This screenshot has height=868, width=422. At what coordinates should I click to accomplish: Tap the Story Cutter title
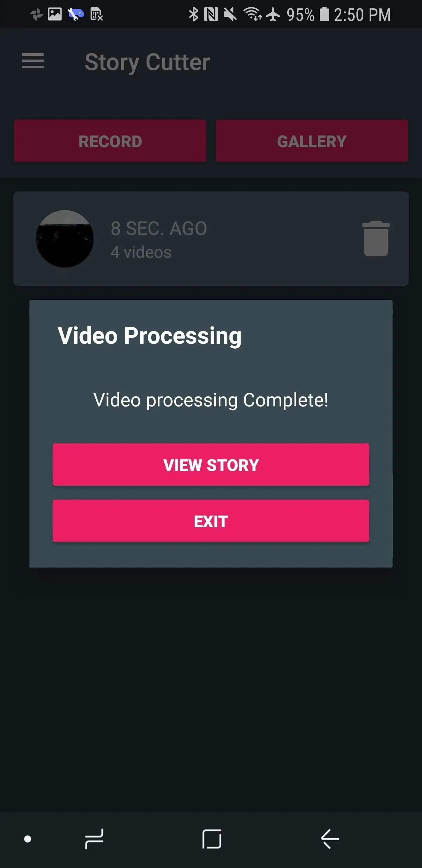point(147,62)
